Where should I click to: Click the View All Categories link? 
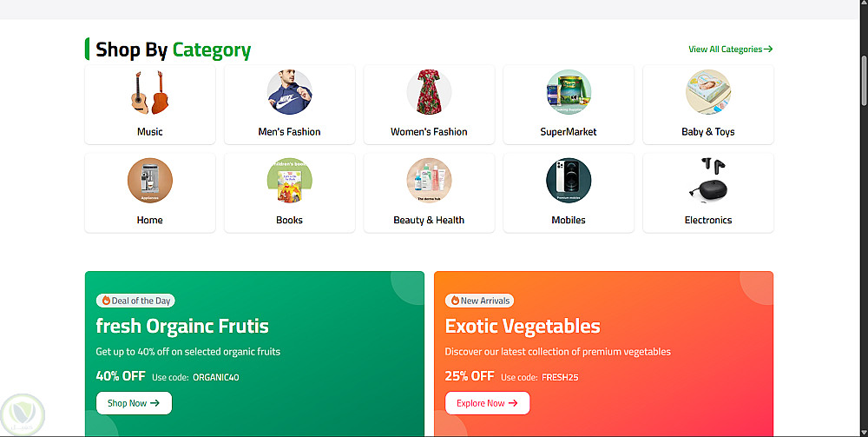pyautogui.click(x=731, y=50)
